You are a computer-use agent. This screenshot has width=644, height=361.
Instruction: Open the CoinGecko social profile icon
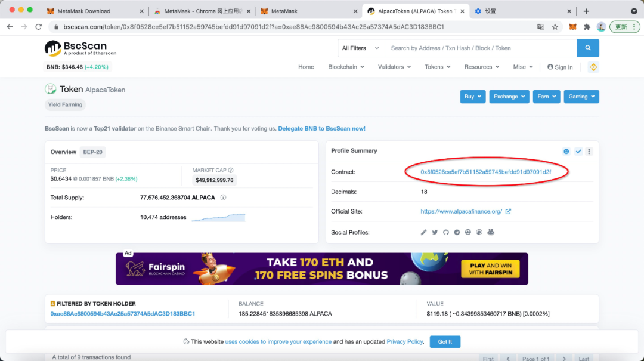tap(479, 232)
